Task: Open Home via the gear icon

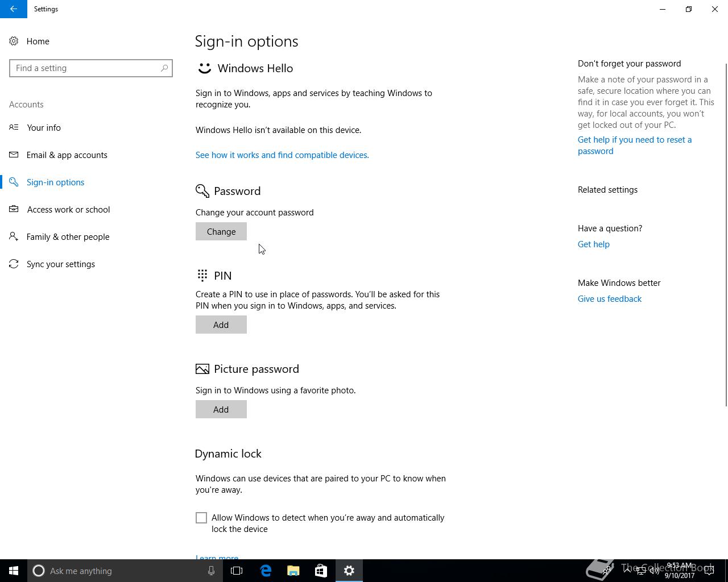Action: [14, 41]
